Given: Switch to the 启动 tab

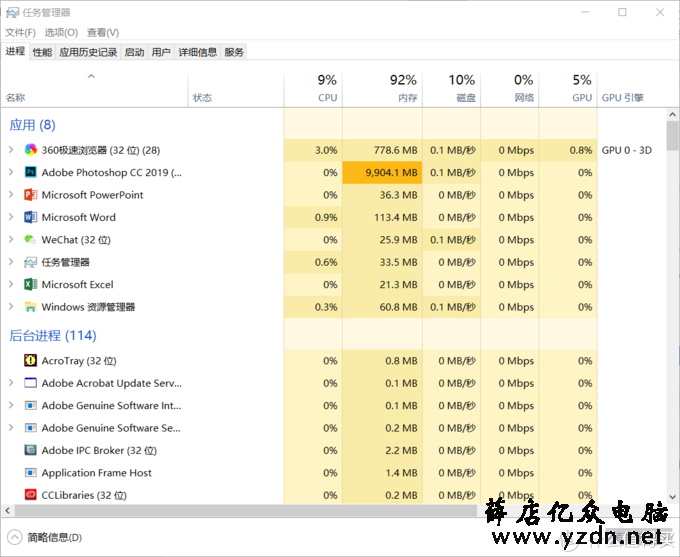Looking at the screenshot, I should [134, 52].
